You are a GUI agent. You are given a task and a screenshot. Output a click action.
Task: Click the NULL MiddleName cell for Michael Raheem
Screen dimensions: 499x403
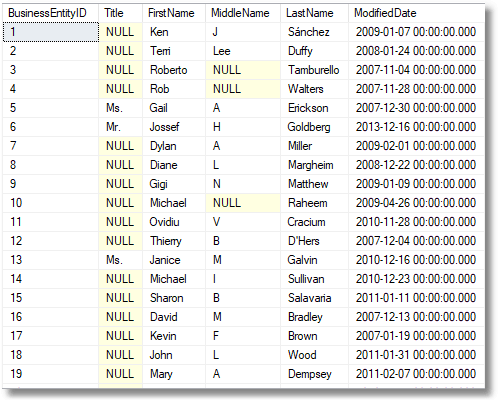coord(243,203)
